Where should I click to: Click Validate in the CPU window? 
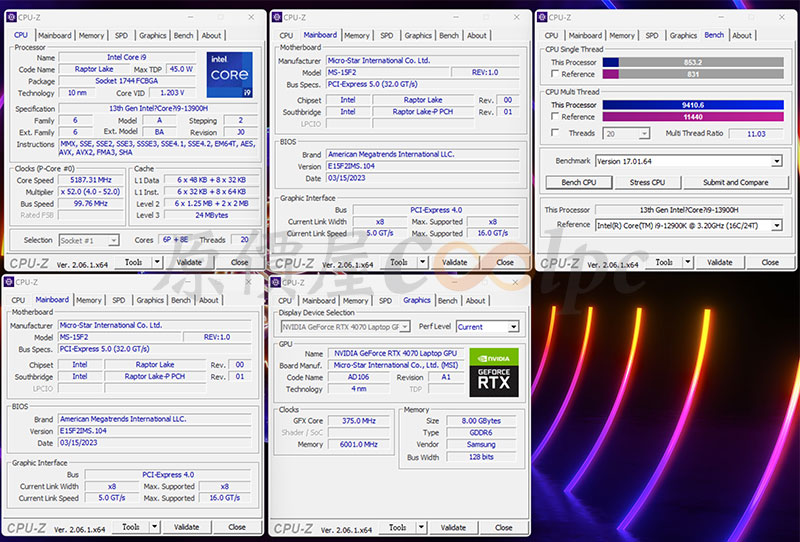coord(189,262)
